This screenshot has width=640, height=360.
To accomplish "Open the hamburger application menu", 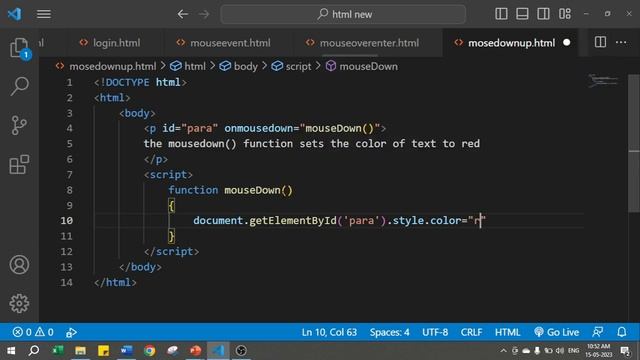I will click(44, 14).
